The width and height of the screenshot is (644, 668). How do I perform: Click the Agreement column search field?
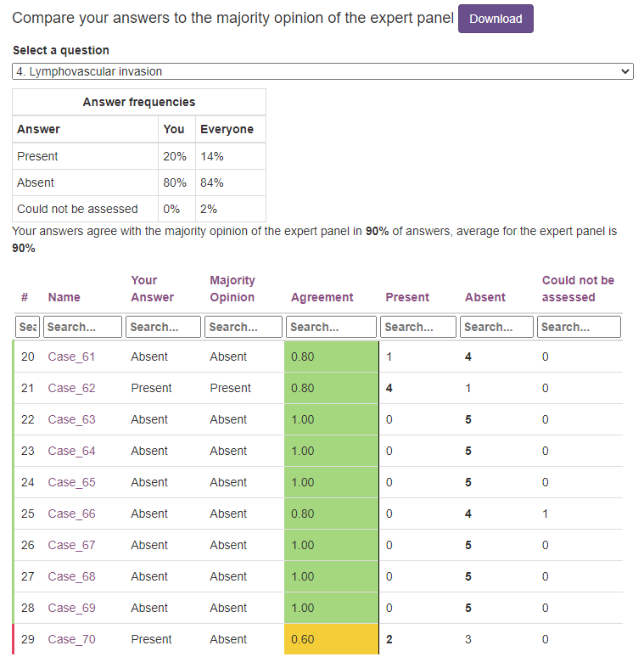tap(331, 327)
